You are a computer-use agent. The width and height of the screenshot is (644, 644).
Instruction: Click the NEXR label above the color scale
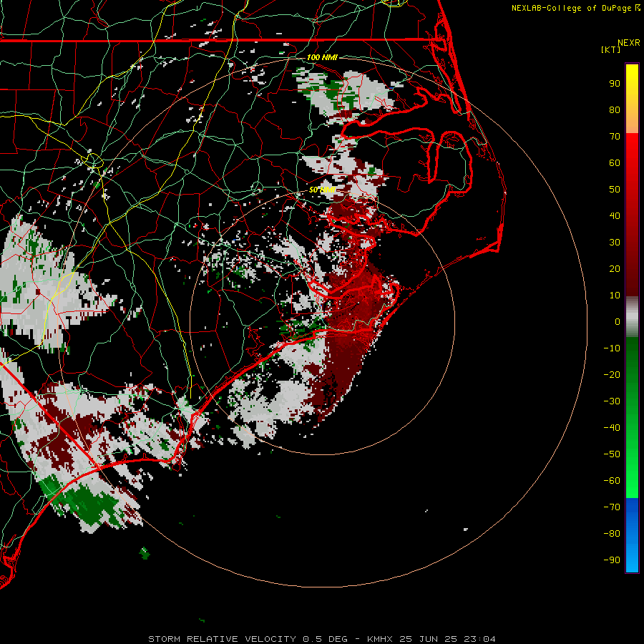pyautogui.click(x=629, y=43)
